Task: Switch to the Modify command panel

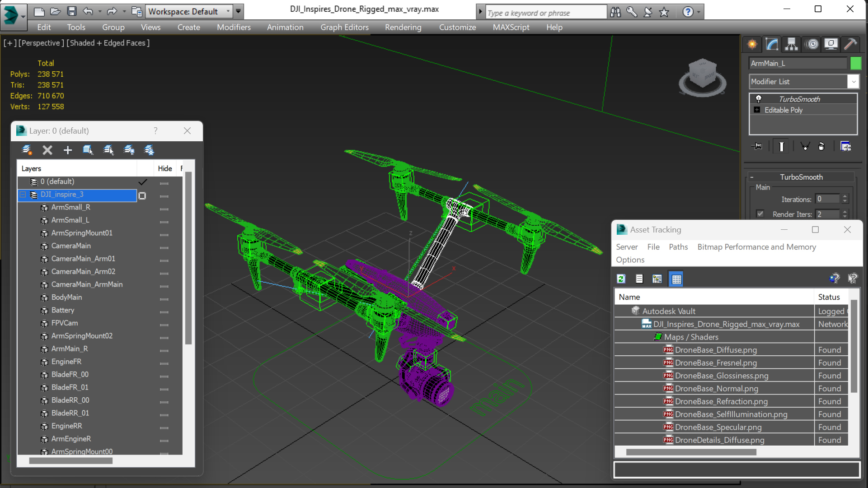Action: [x=772, y=44]
